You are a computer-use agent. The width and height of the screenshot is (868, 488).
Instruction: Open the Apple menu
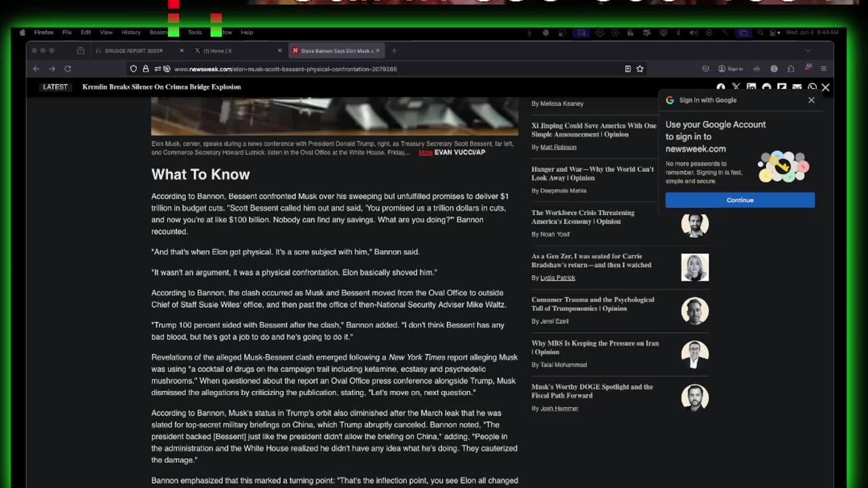[22, 33]
